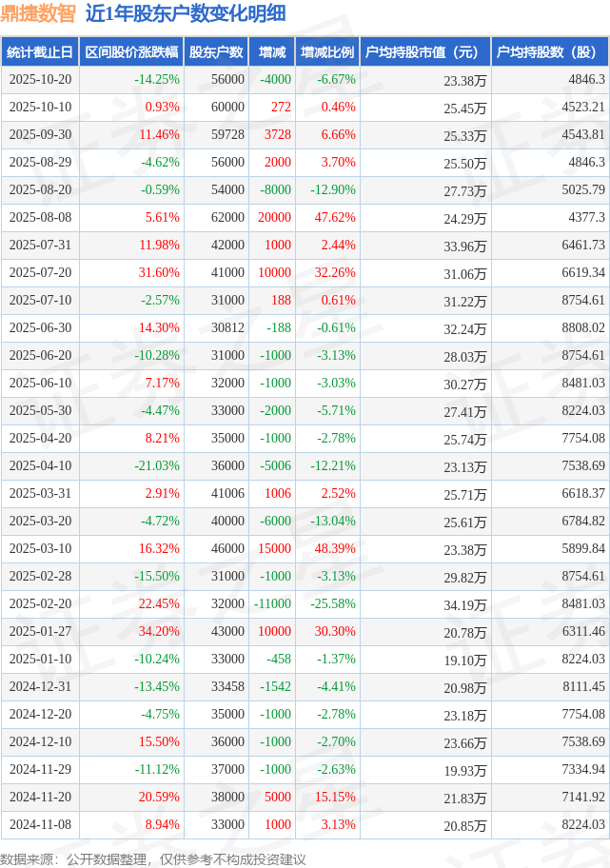This screenshot has height=868, width=610.
Task: Click the 48.39% change ratio cell
Action: pos(334,549)
